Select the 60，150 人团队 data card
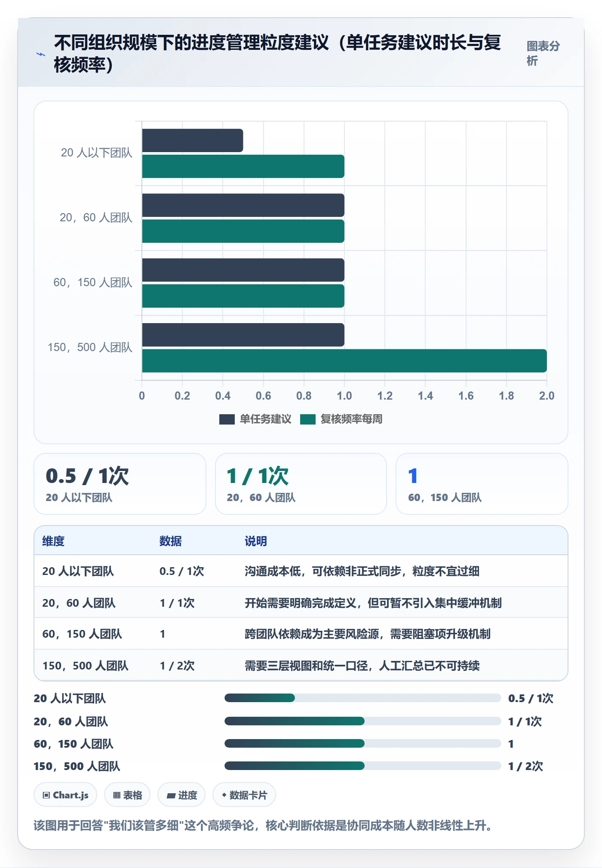602x868 pixels. tap(482, 484)
